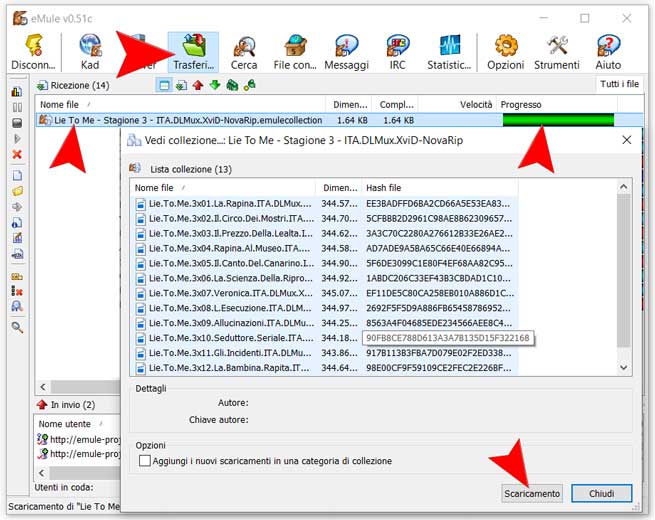Open the Trasferi... transfers section
Screen dimensions: 655x520
pos(193,52)
